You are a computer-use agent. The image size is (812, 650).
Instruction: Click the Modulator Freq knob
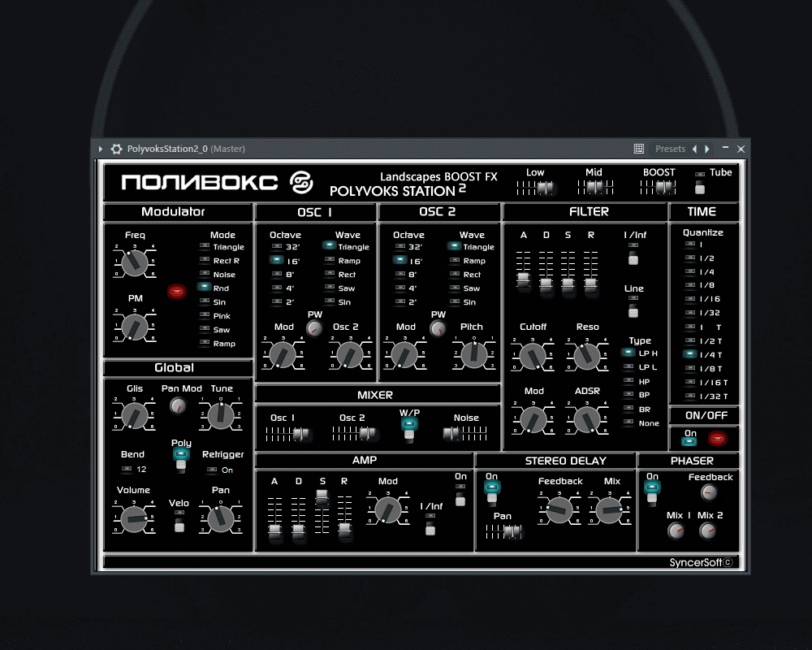[135, 262]
